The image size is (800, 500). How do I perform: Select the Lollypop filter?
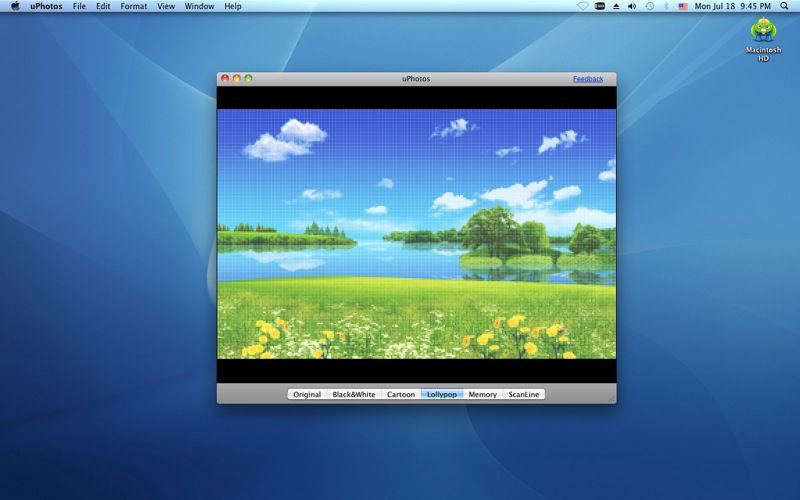pyautogui.click(x=442, y=394)
